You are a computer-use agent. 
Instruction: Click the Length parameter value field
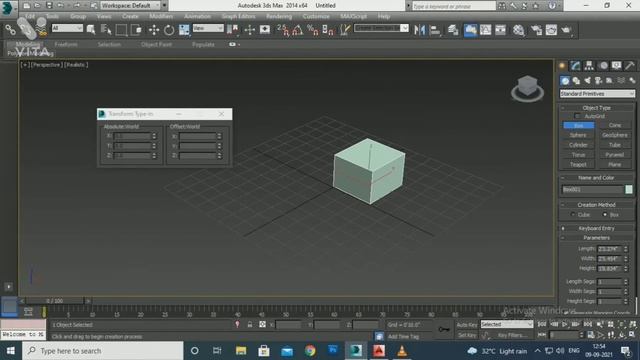pyautogui.click(x=609, y=249)
